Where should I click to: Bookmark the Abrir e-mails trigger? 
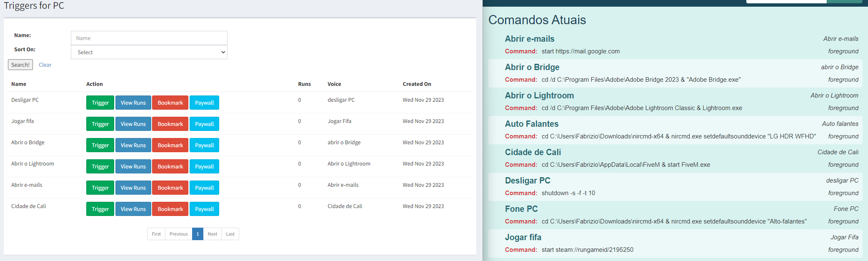click(170, 188)
